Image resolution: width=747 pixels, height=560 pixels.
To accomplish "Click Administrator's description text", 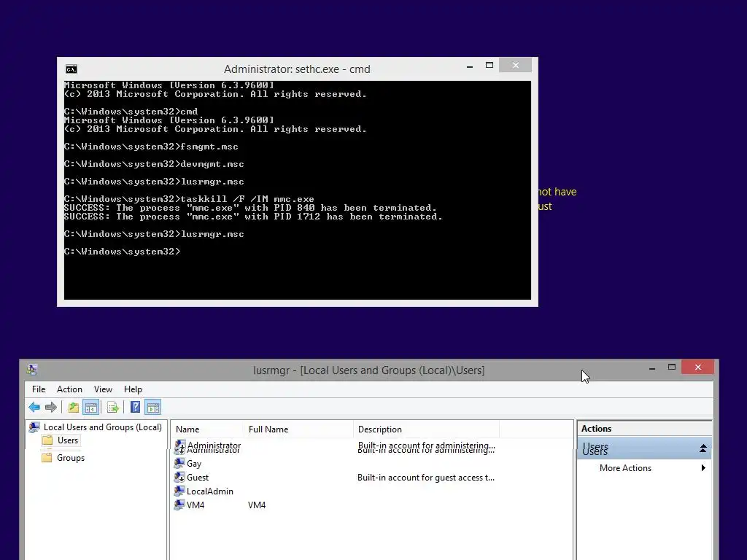I will pos(426,447).
